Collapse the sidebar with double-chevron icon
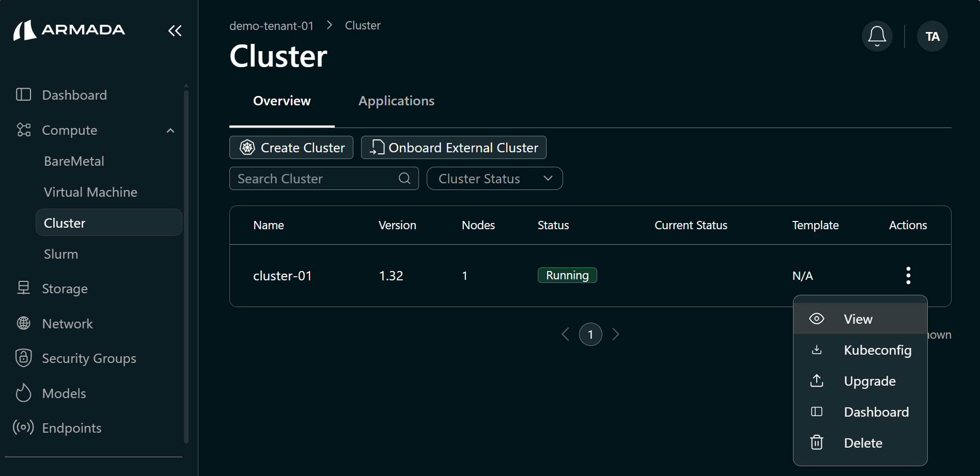This screenshot has width=980, height=476. pyautogui.click(x=175, y=31)
